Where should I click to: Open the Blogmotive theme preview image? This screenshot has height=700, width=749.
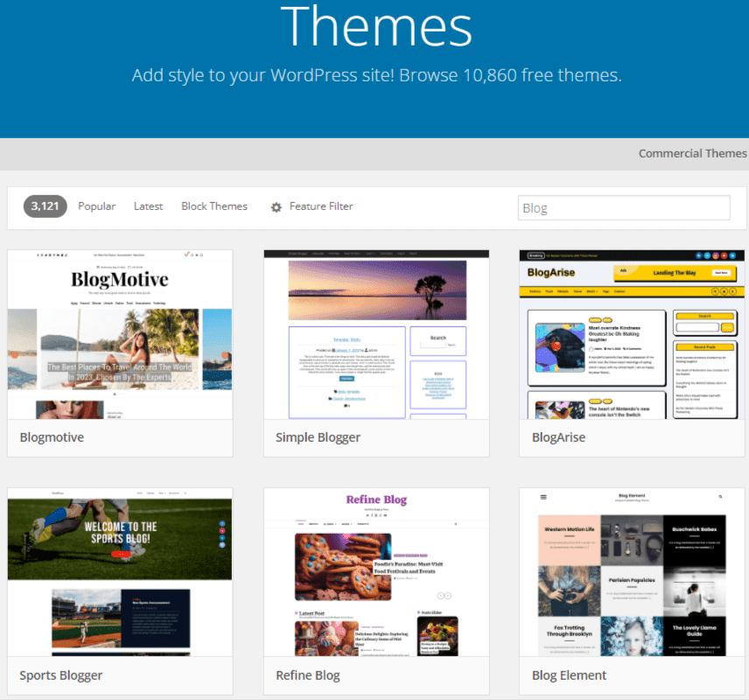tap(120, 334)
